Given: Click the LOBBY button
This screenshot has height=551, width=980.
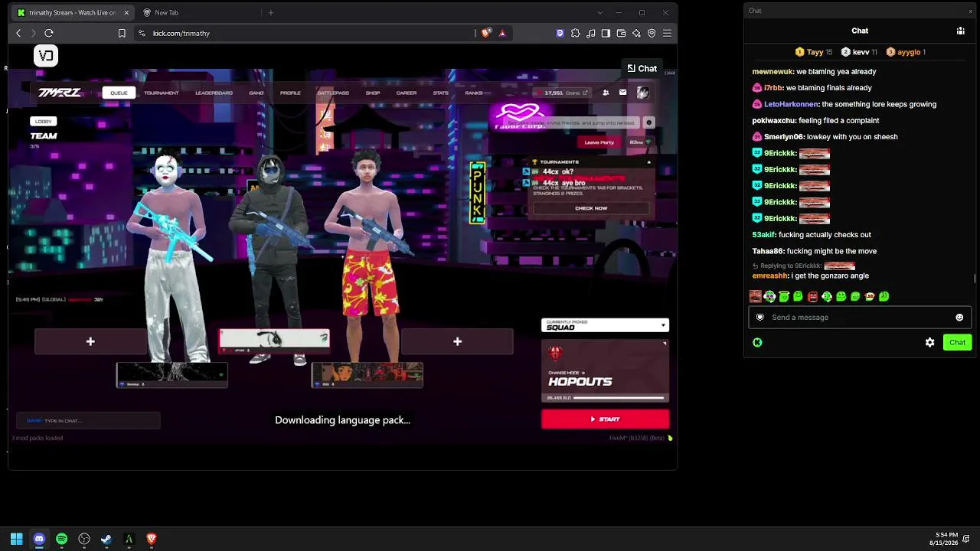Looking at the screenshot, I should pos(43,121).
